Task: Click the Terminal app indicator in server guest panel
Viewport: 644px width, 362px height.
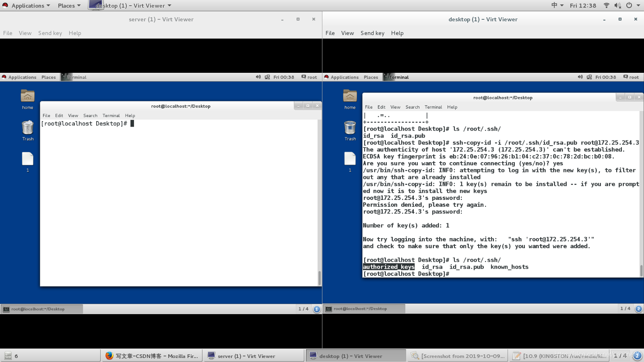Action: 74,77
